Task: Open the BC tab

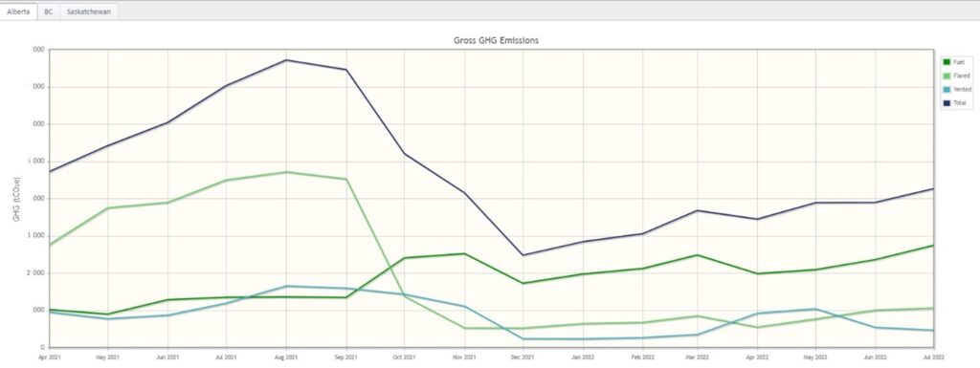Action: click(48, 11)
